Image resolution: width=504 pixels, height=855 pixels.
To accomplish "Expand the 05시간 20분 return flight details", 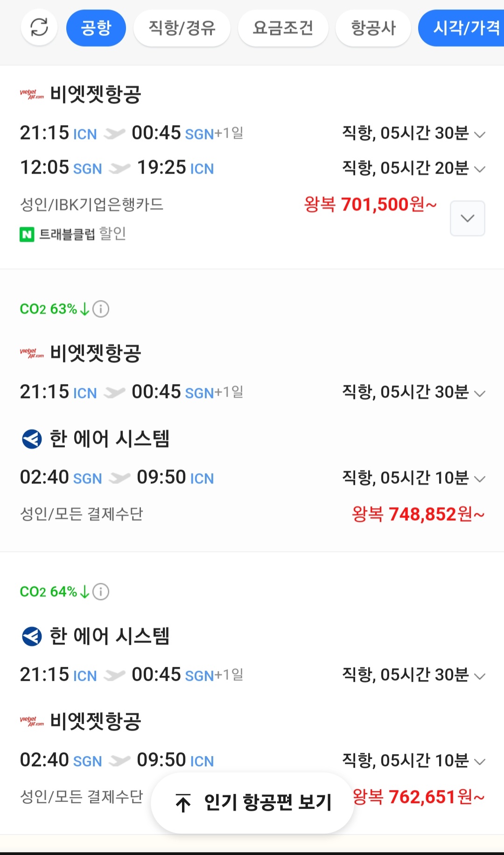I will click(479, 169).
